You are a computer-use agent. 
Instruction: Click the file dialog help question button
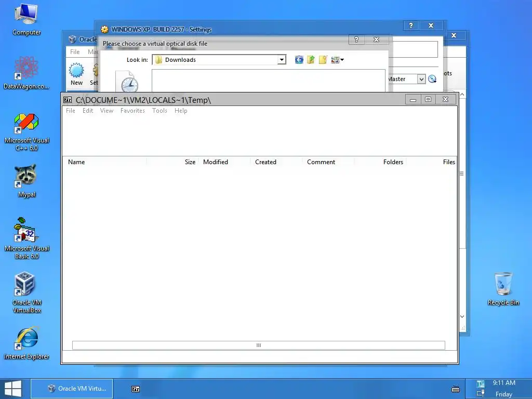pyautogui.click(x=356, y=39)
